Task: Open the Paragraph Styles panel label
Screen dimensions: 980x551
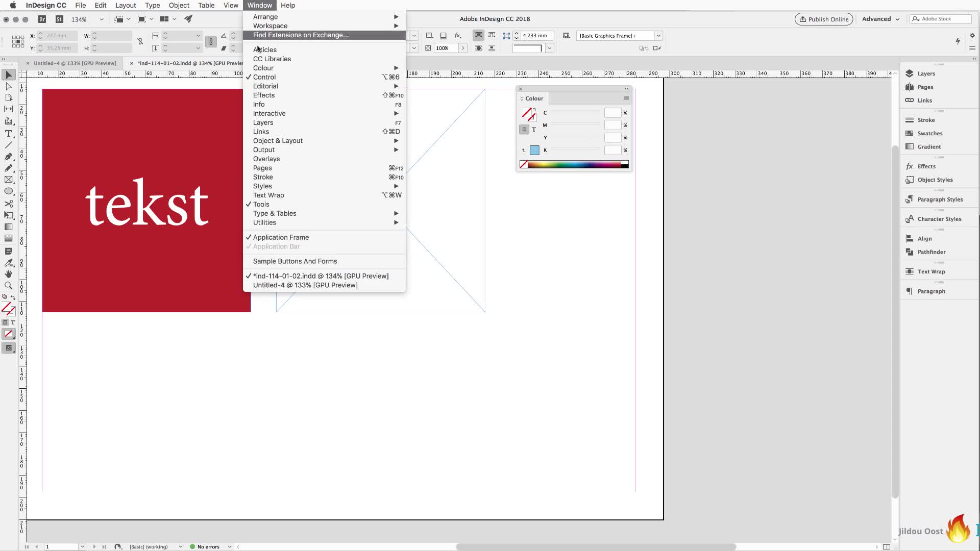Action: click(x=940, y=199)
